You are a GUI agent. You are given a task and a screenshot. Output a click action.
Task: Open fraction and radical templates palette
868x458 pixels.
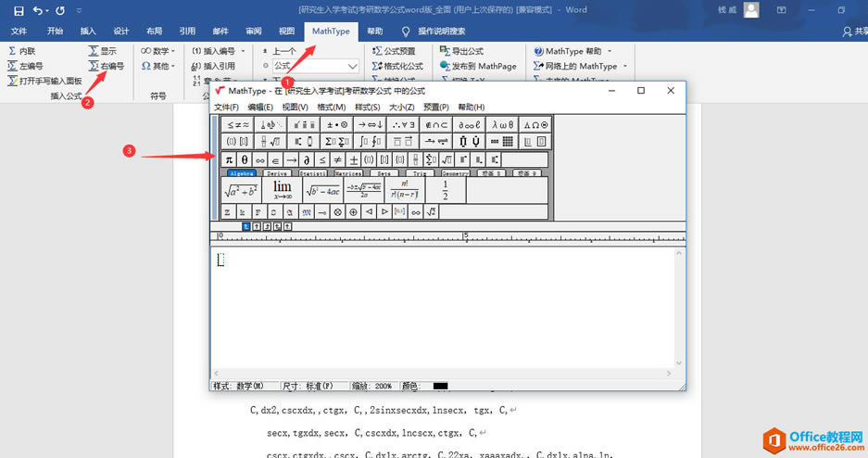[270, 142]
